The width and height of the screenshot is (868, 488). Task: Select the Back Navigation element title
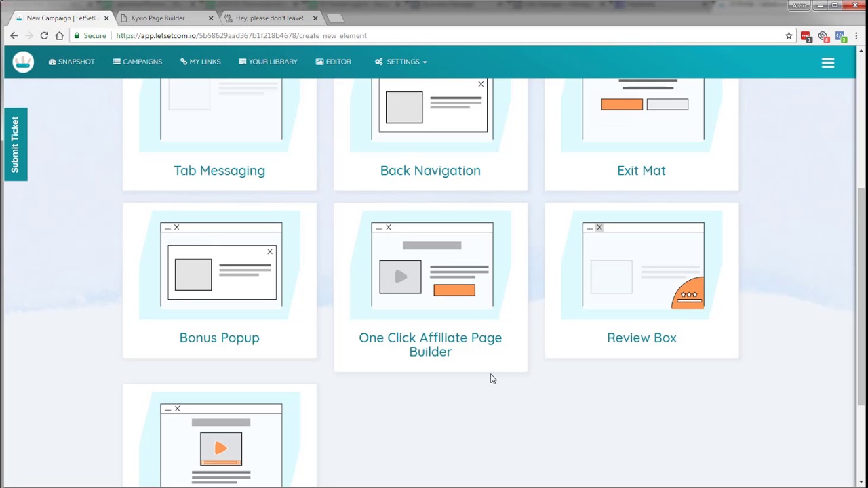431,171
